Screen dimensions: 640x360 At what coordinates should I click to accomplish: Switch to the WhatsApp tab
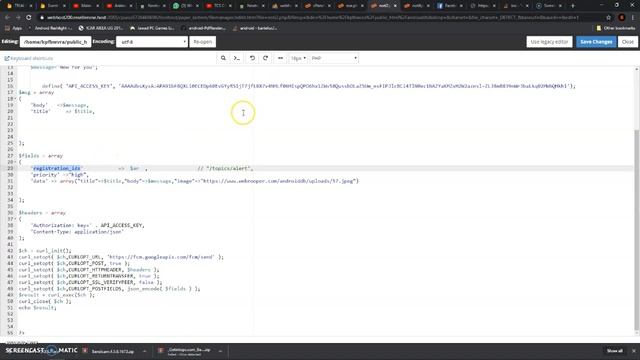(x=186, y=6)
